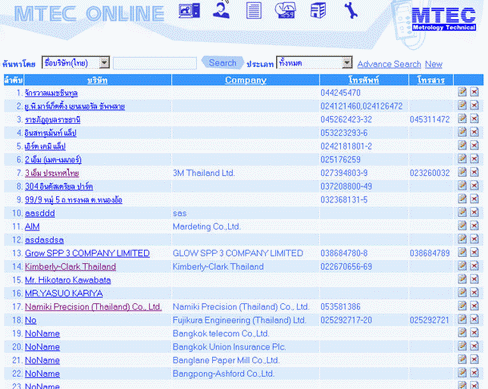
Task: Open the search-by field dropdown
Action: [76, 62]
